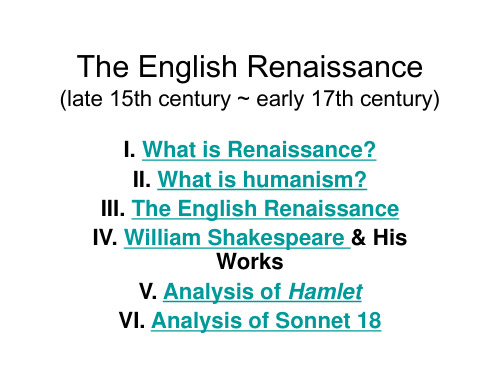
Task: Click Roman numeral 'III.' list marker
Action: point(113,209)
